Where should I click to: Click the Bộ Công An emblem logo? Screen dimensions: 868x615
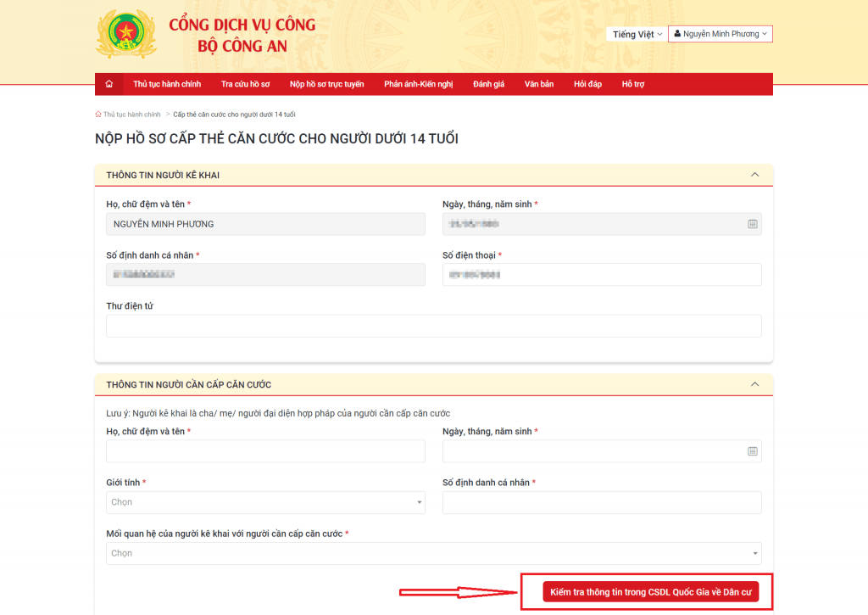click(126, 34)
